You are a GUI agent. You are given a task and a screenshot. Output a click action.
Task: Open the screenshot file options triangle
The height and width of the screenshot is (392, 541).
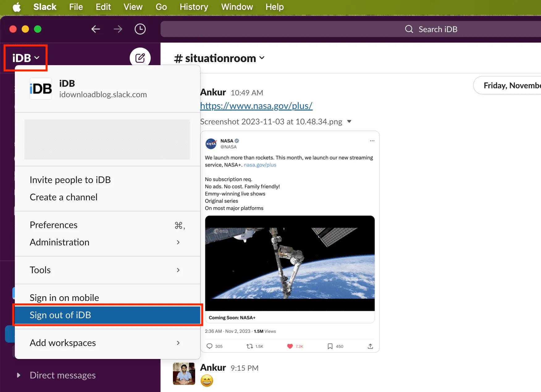click(349, 121)
